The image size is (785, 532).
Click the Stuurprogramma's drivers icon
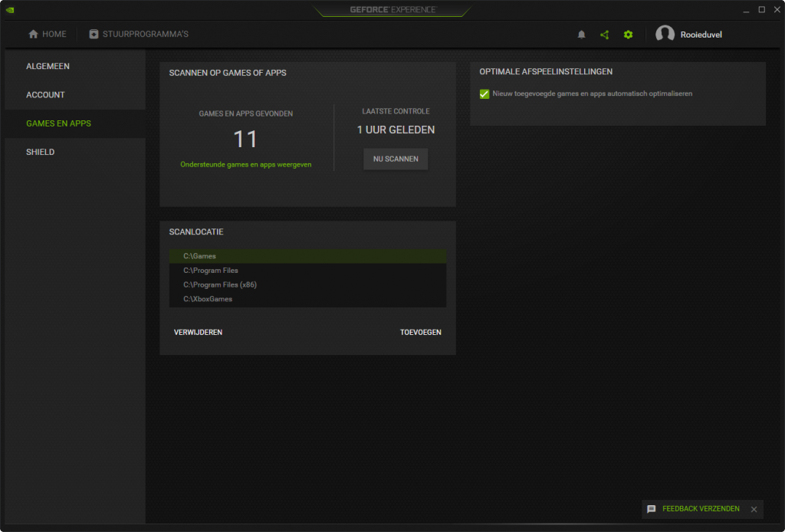[x=94, y=34]
